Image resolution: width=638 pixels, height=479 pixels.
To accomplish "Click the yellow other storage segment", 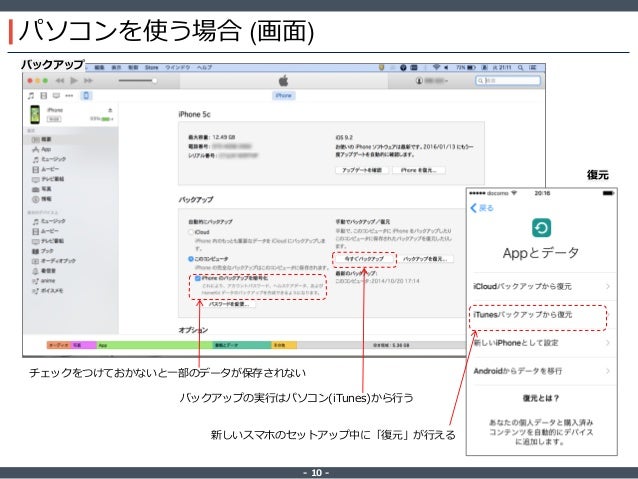I will click(x=284, y=345).
